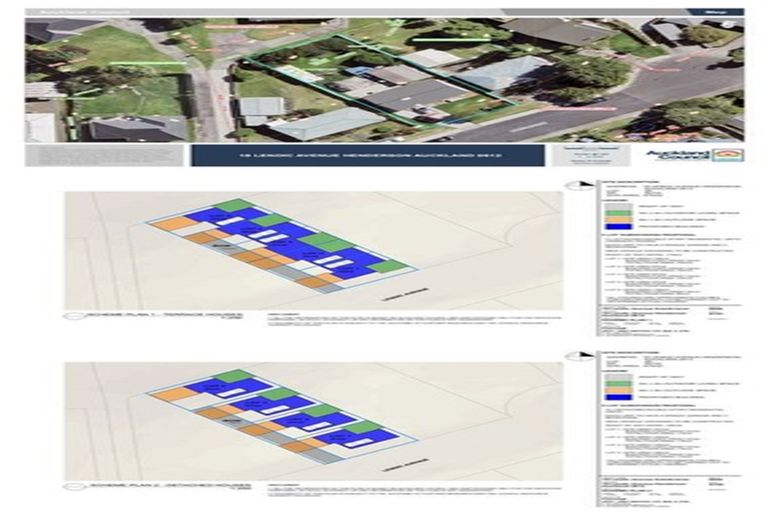Click the north arrow icon for Scheme Plan 1
The width and height of the screenshot is (768, 512).
click(576, 185)
